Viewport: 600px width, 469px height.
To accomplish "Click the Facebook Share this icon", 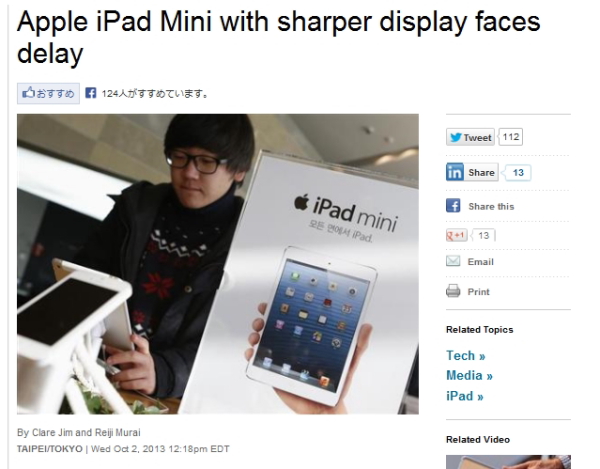I will pos(453,206).
